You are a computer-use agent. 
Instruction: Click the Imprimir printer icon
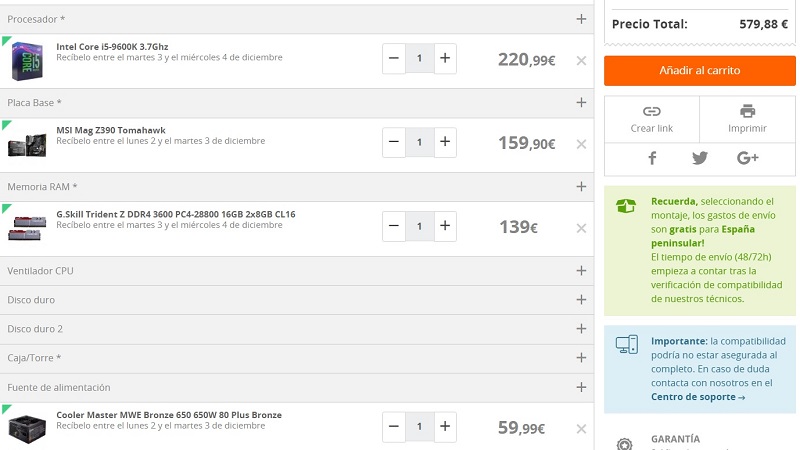pyautogui.click(x=747, y=111)
